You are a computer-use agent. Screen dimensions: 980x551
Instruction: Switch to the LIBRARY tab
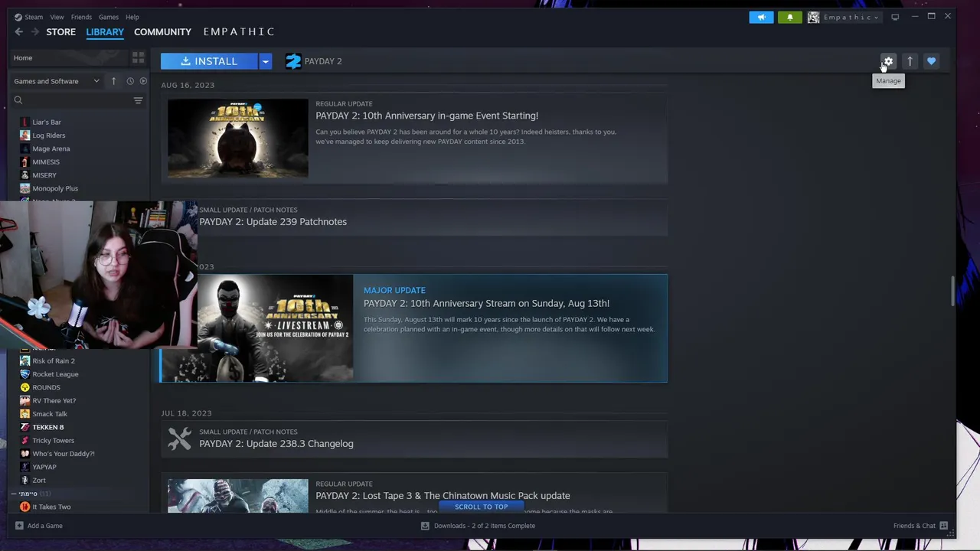pos(105,31)
